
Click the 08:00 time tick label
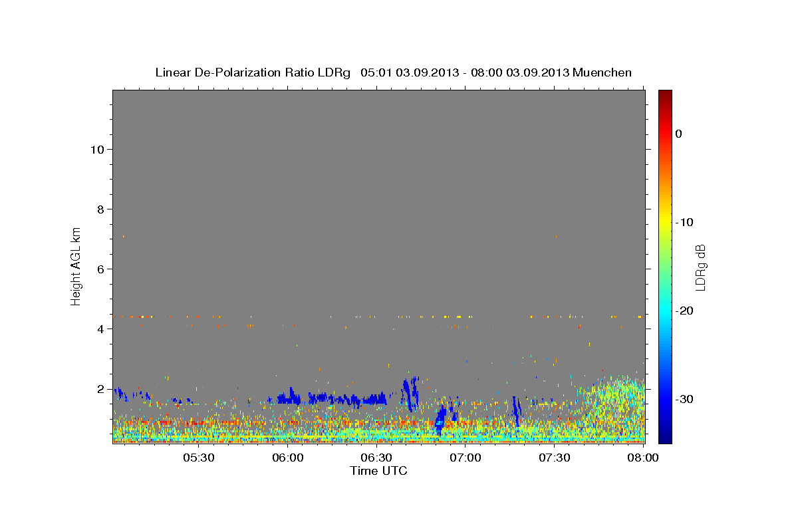click(x=644, y=458)
